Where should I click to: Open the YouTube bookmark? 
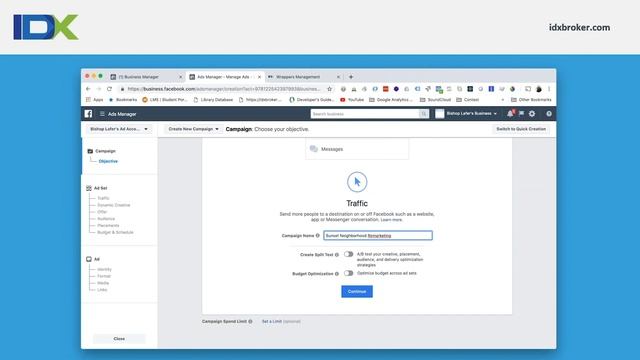click(x=352, y=100)
